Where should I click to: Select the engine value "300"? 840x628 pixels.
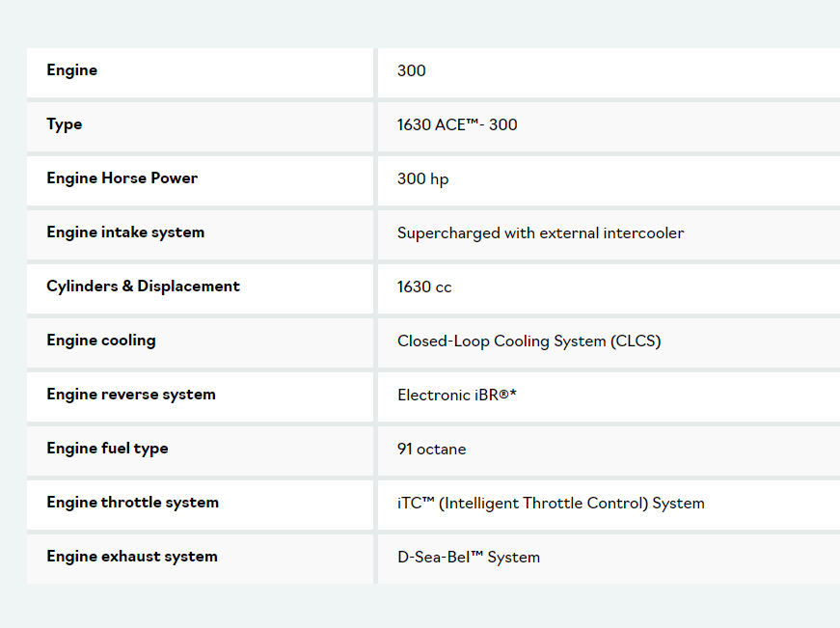click(412, 70)
